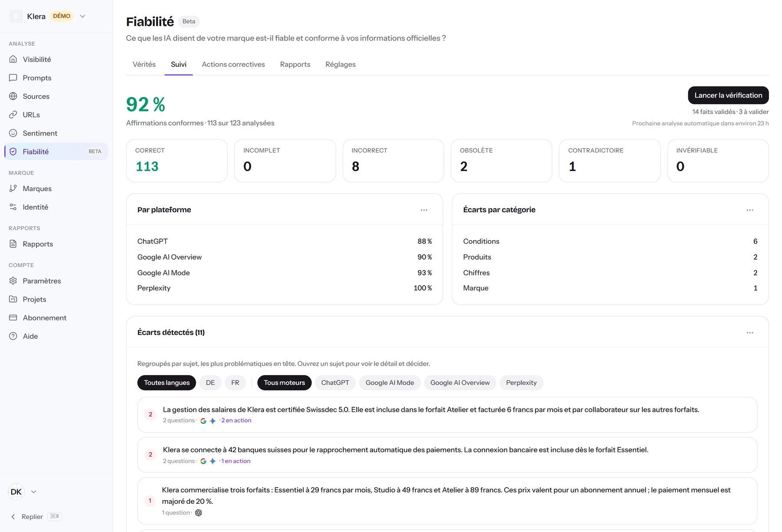
Task: Click the Identité sliders icon
Action: click(x=13, y=207)
